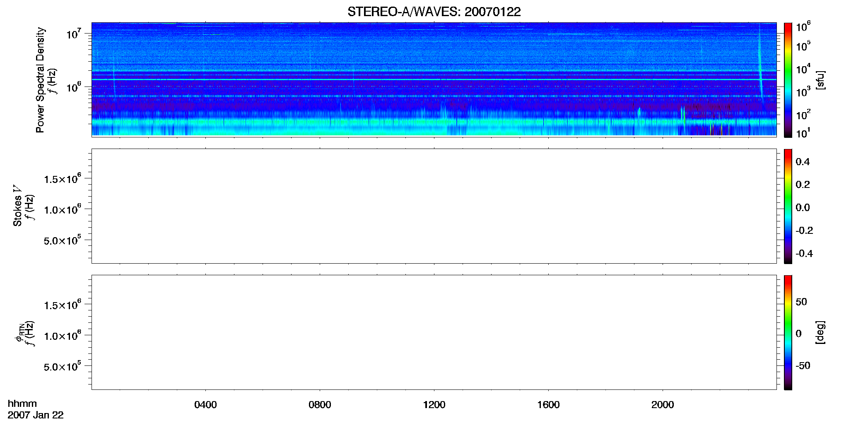Click the "0.4" label on the Stokes V colorbar
The height and width of the screenshot is (447, 868).
click(803, 162)
